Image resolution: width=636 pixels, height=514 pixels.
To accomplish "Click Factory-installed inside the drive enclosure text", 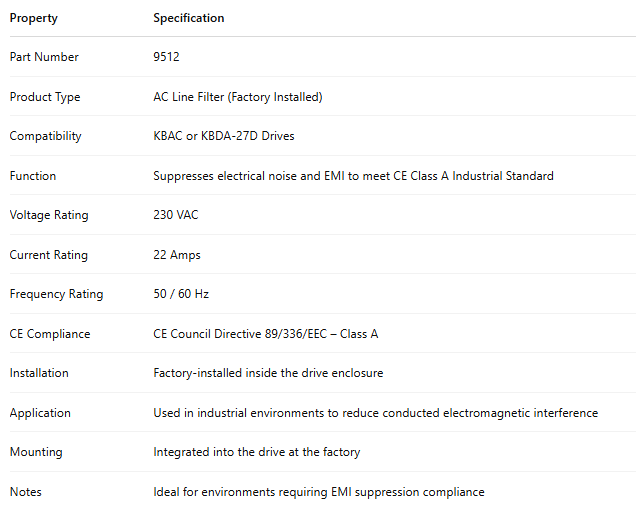I will pyautogui.click(x=268, y=373).
